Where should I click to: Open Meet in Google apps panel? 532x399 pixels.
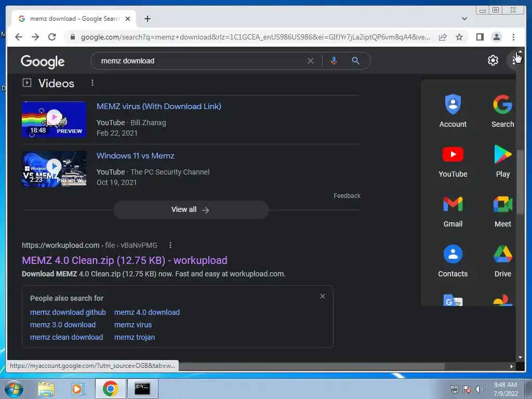503,211
